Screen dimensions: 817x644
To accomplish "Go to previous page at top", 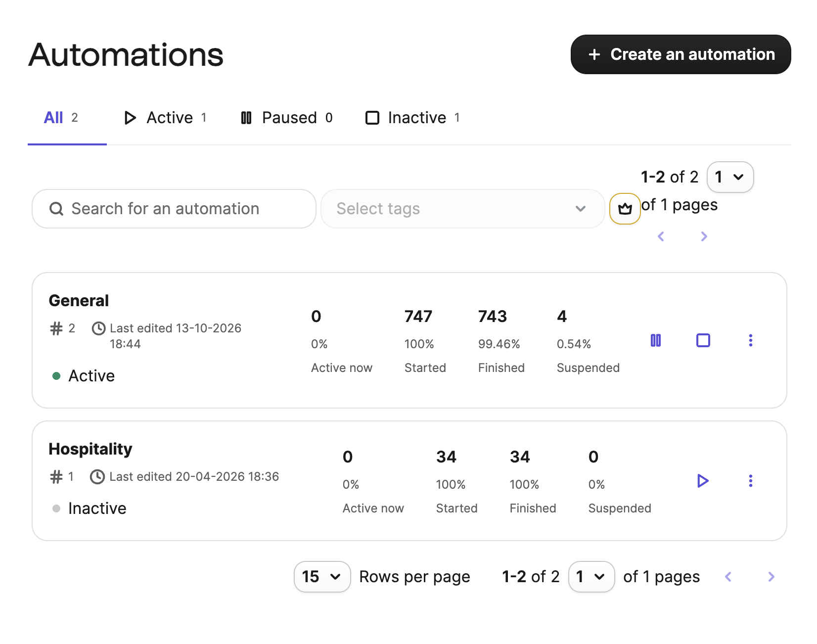I will (661, 236).
